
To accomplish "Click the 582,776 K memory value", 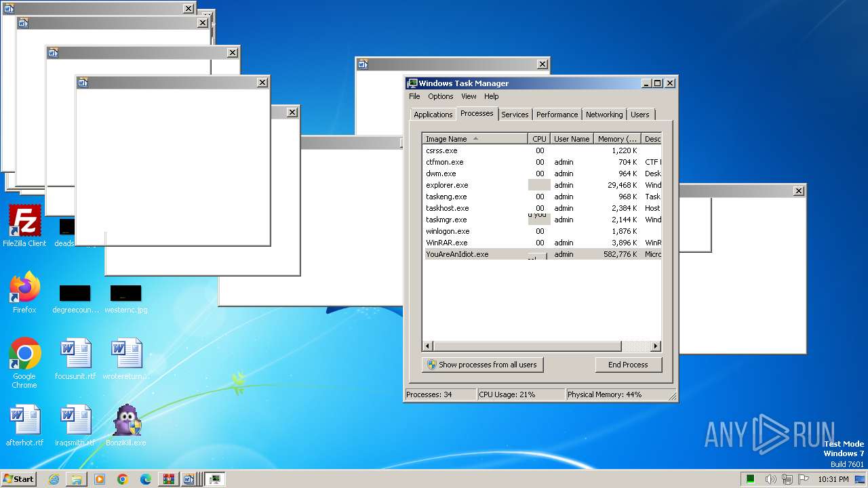I will (x=620, y=254).
